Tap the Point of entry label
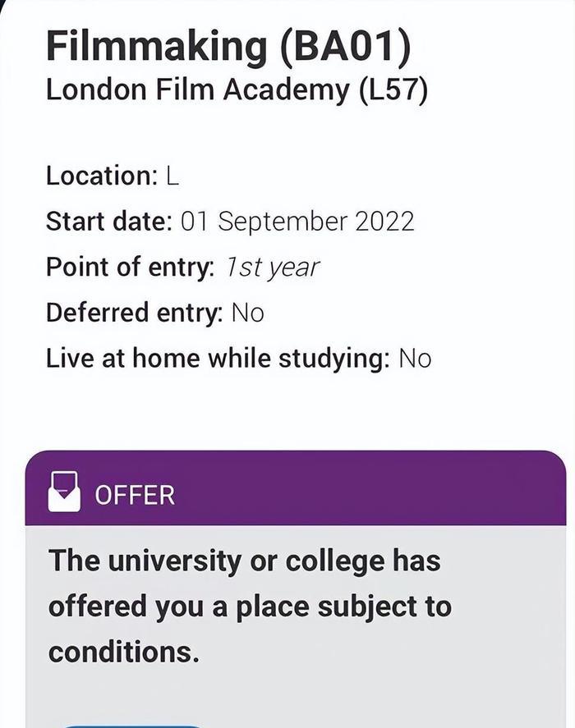This screenshot has width=575, height=728. pyautogui.click(x=130, y=268)
